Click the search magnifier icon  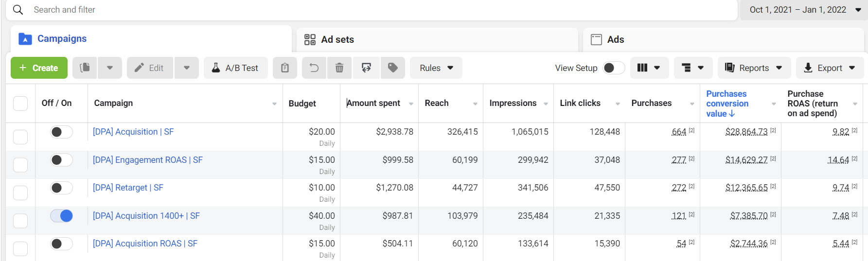pos(18,10)
